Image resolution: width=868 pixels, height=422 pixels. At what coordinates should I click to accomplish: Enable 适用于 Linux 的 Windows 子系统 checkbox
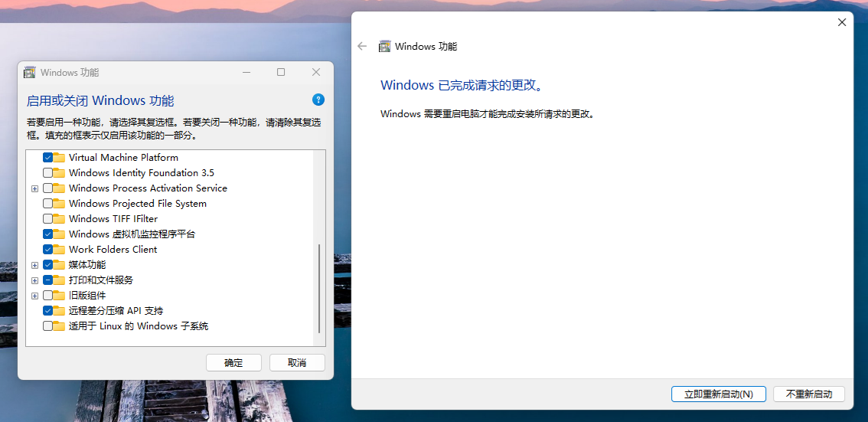(48, 326)
